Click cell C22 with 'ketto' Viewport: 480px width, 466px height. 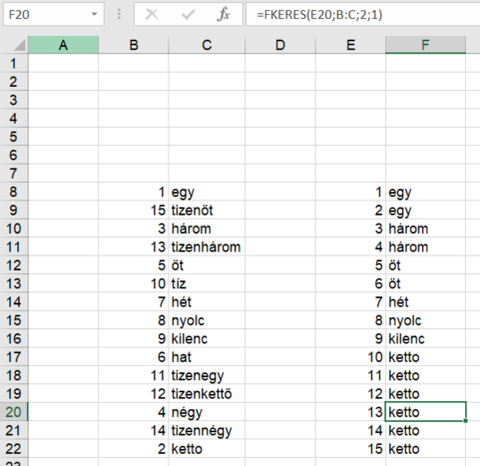[x=207, y=449]
